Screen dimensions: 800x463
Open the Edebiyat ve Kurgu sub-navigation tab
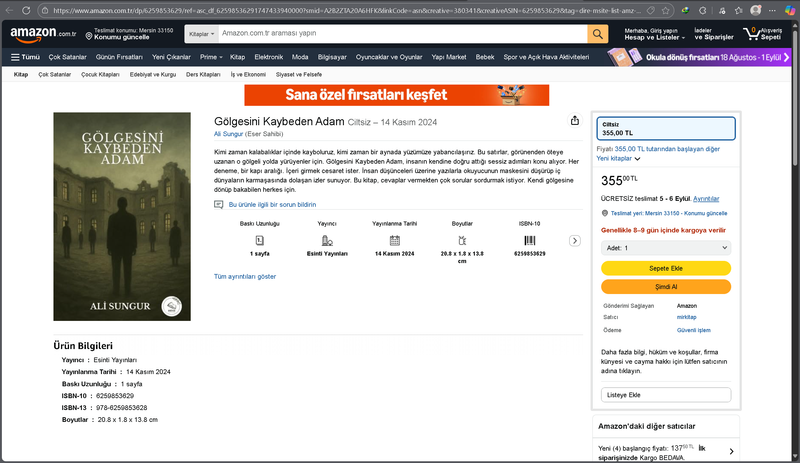click(153, 75)
